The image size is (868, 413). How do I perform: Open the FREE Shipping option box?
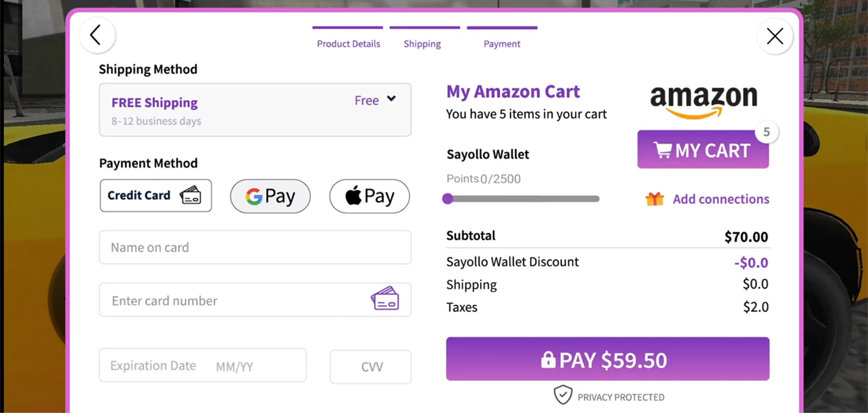pyautogui.click(x=255, y=109)
